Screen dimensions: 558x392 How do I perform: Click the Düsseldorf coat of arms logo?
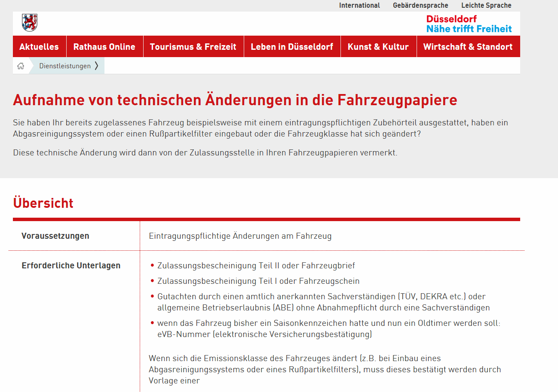pos(30,22)
